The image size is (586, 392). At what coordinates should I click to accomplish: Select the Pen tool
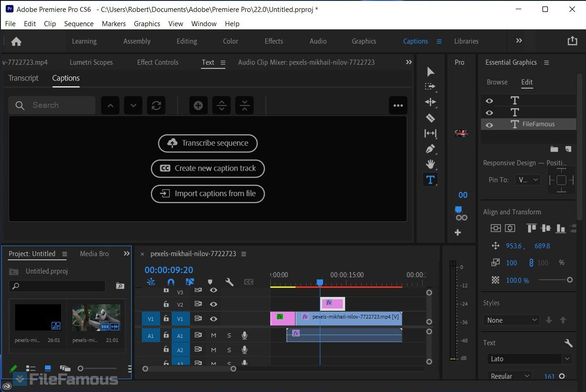(x=430, y=149)
